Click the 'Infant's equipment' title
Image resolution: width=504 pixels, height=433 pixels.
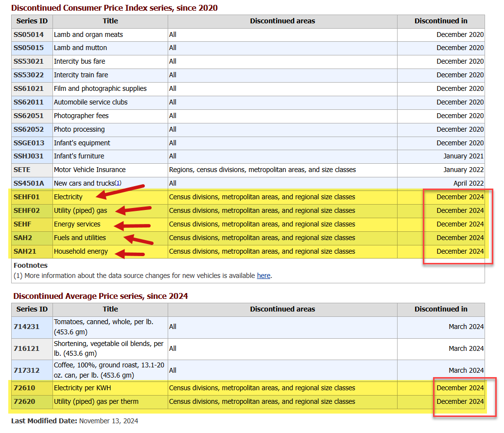[x=82, y=143]
